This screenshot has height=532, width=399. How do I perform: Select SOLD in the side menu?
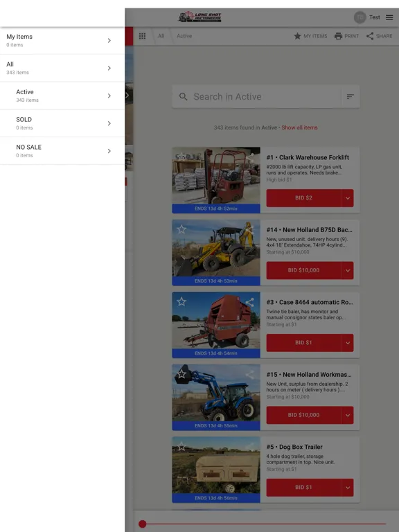pyautogui.click(x=62, y=123)
